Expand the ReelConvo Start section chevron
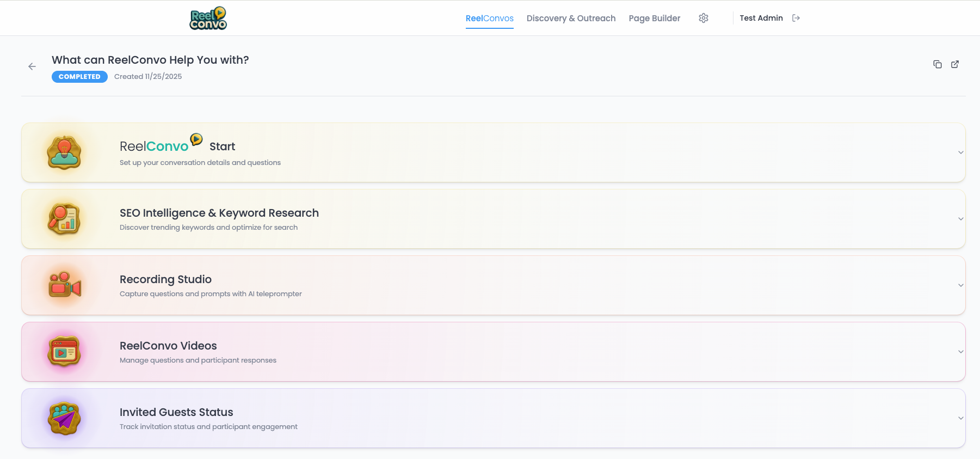The height and width of the screenshot is (459, 980). [x=961, y=152]
